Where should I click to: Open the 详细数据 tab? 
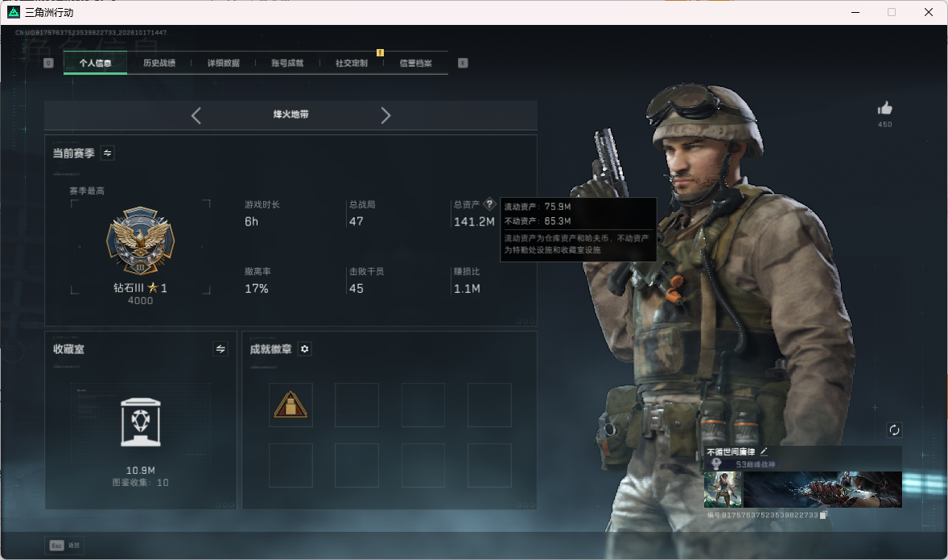click(223, 63)
